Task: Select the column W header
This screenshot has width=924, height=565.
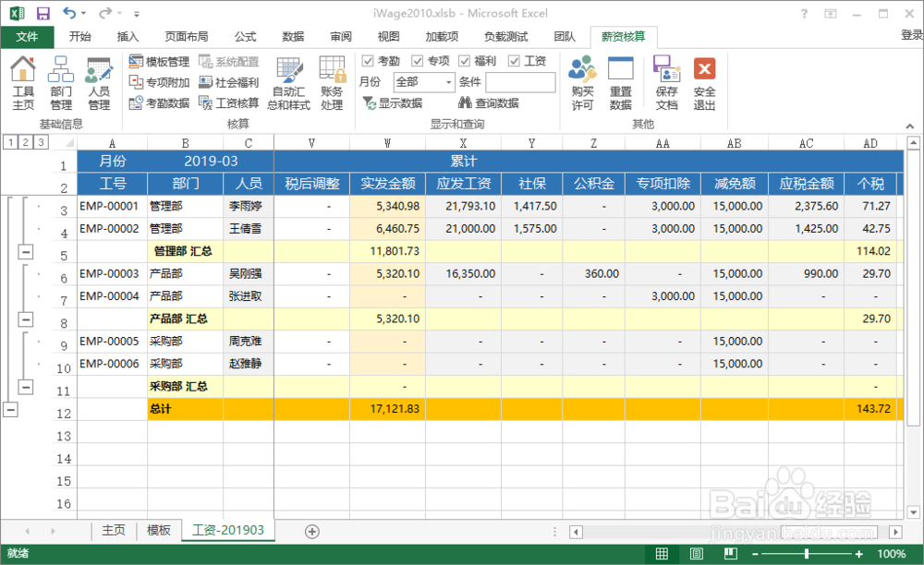Action: tap(387, 143)
